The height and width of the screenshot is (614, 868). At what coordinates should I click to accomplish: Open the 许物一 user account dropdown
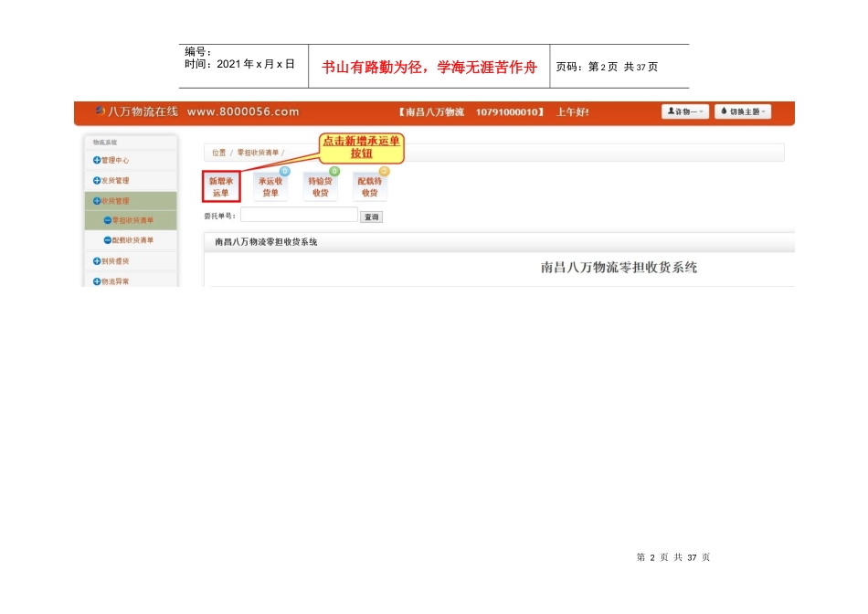coord(684,111)
